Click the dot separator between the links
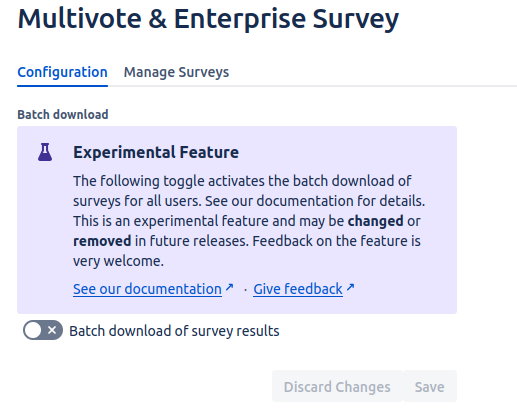517x413 pixels. pos(245,290)
